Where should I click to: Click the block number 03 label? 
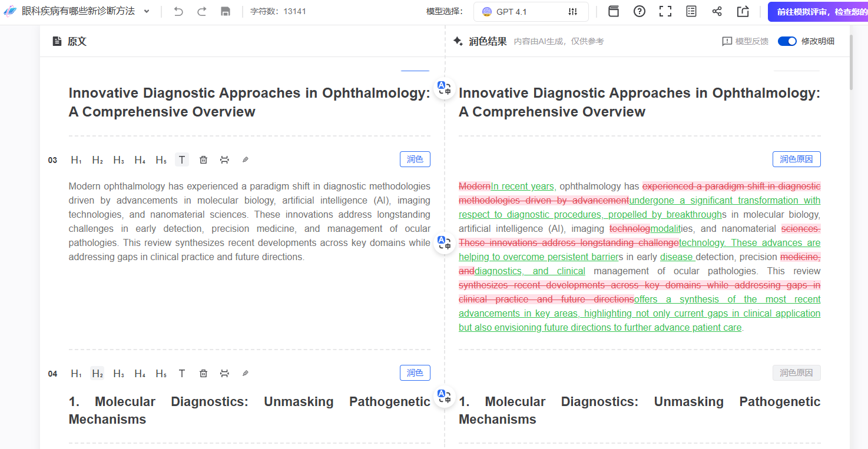[53, 160]
